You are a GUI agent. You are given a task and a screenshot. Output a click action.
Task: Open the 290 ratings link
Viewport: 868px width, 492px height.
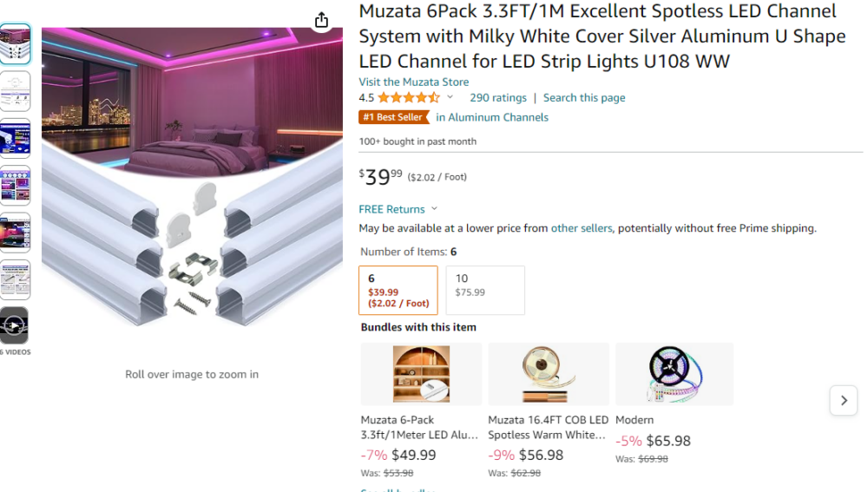tap(498, 98)
